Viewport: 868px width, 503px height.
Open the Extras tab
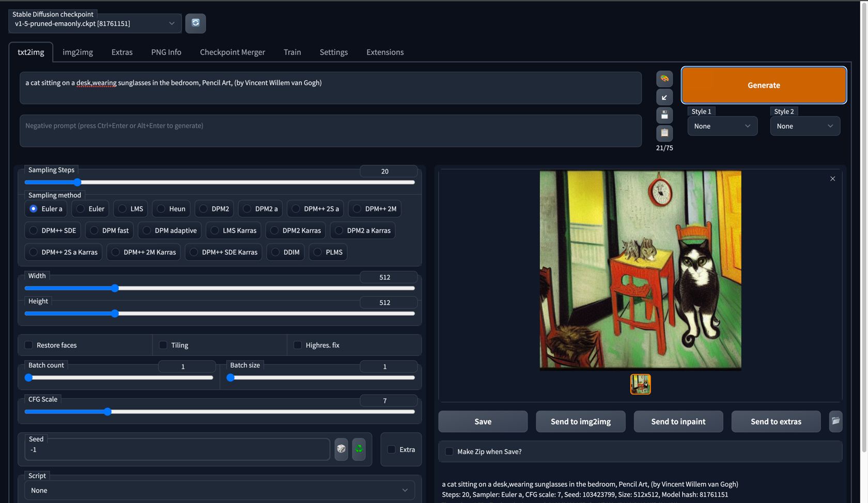tap(122, 52)
